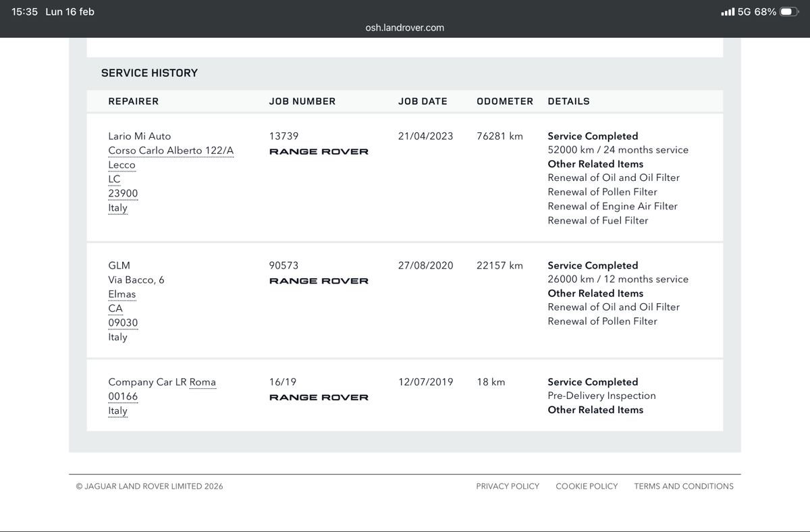This screenshot has width=810, height=532.
Task: Tap the Roma link in Company Car LR
Action: [202, 382]
